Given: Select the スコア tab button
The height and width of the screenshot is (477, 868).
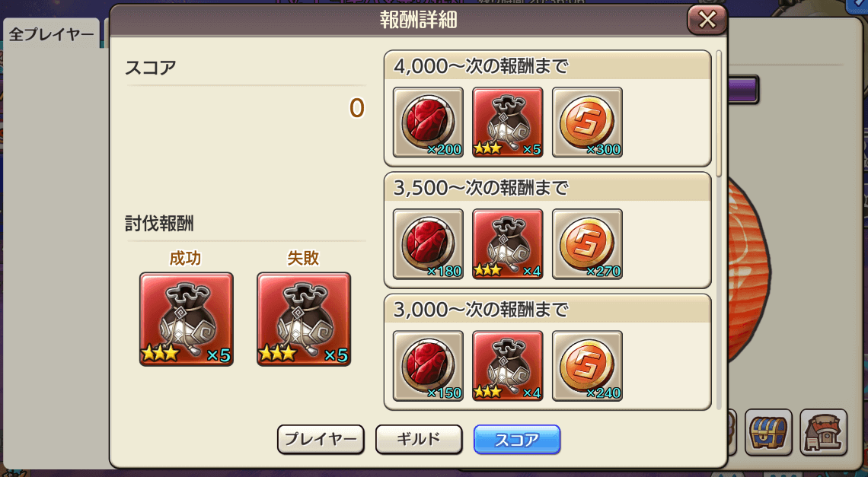Looking at the screenshot, I should tap(517, 440).
